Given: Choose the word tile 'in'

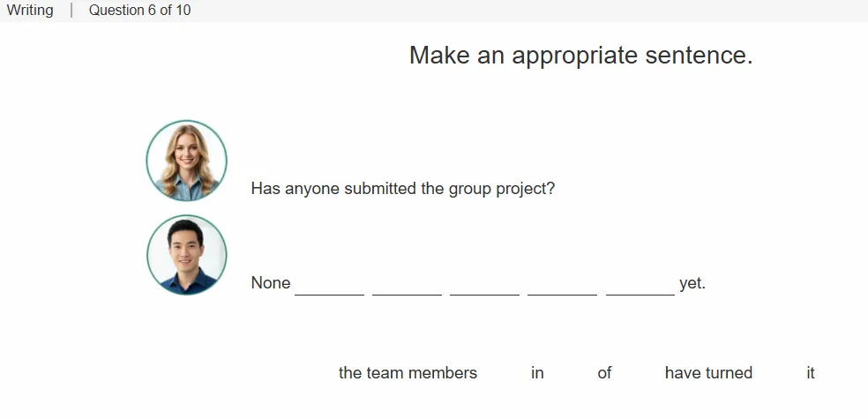Looking at the screenshot, I should tap(537, 373).
